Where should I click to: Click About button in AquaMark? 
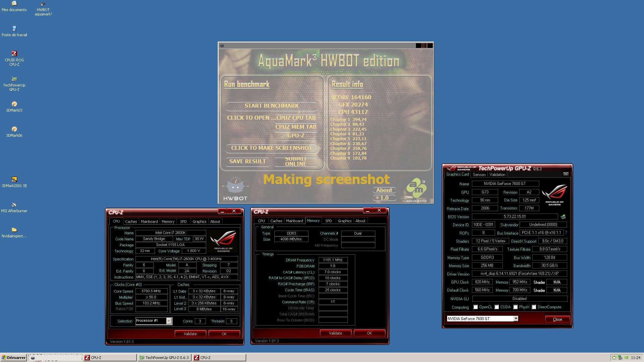[x=384, y=190]
